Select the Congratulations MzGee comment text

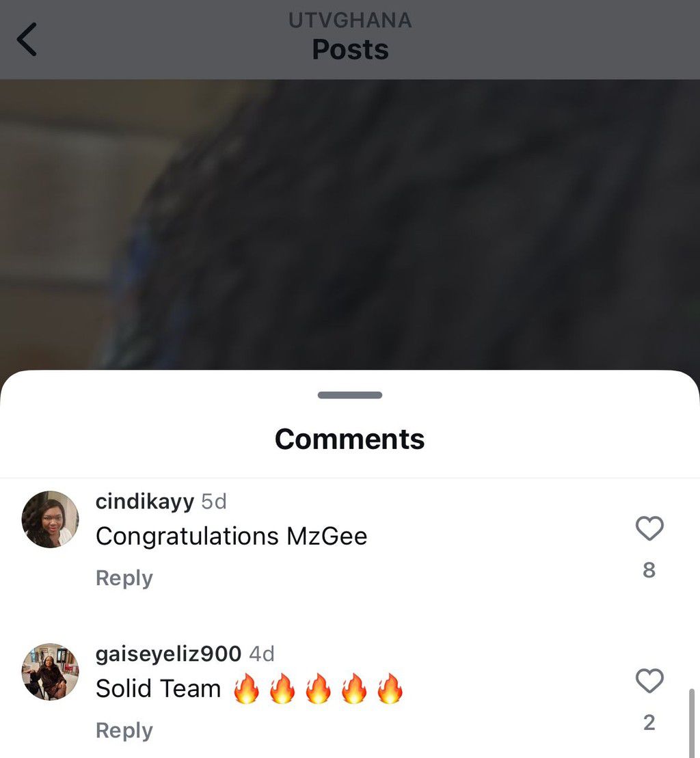pos(232,536)
